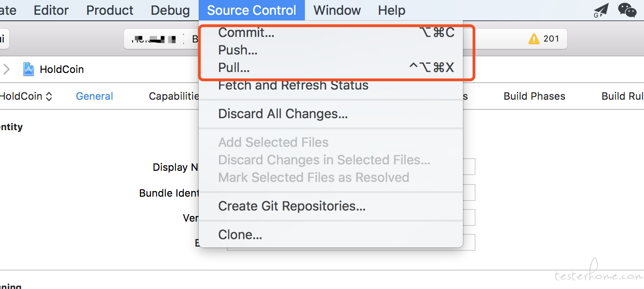Open the Product menu
Image resolution: width=644 pixels, height=289 pixels.
click(x=110, y=10)
